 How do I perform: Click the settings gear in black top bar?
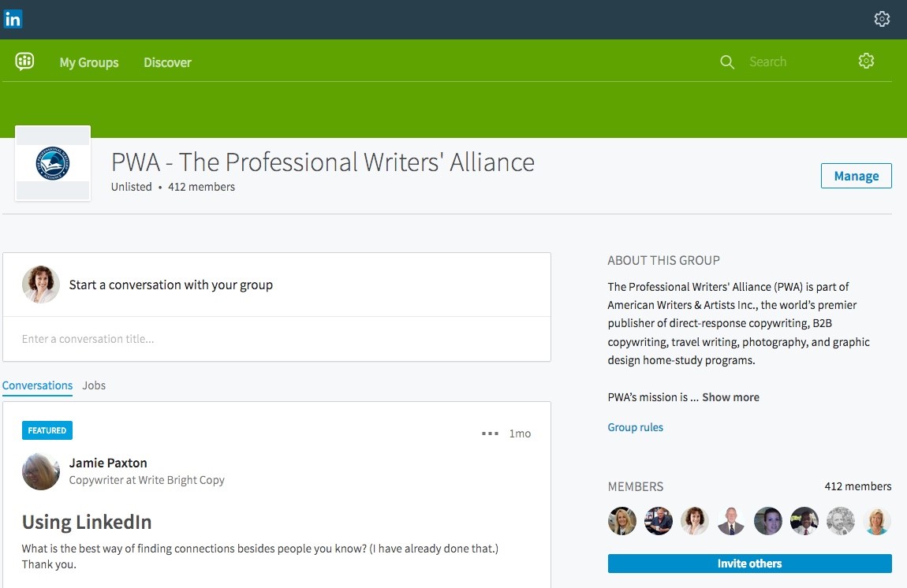(x=882, y=18)
